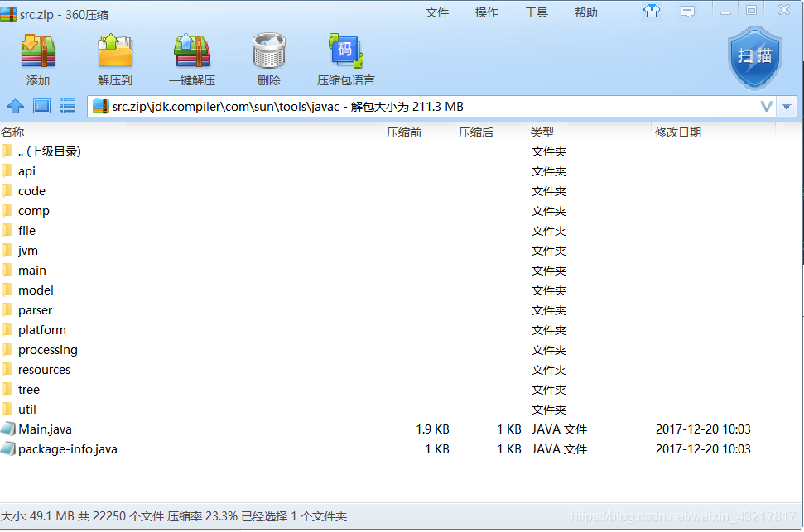Select the api folder icon

[7, 170]
